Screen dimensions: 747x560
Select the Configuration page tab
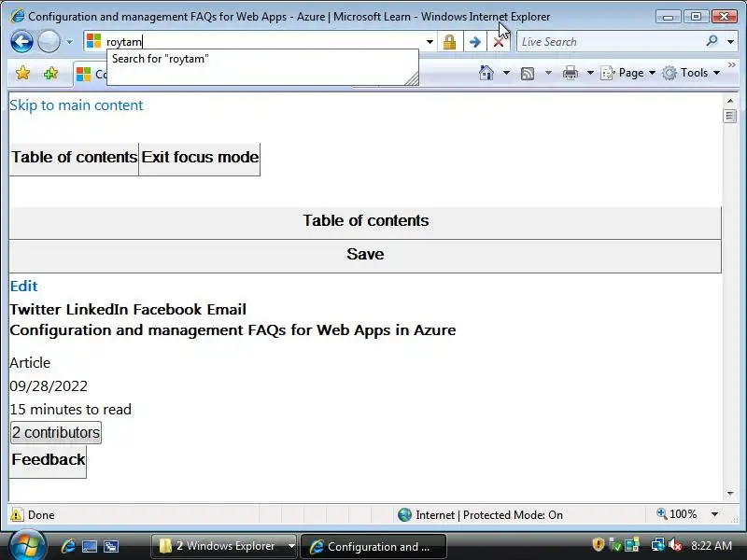coord(92,75)
